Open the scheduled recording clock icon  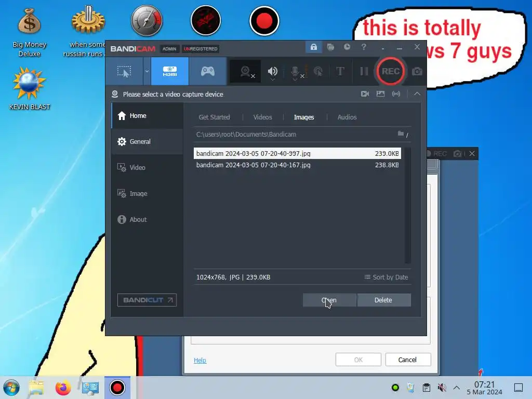click(347, 47)
